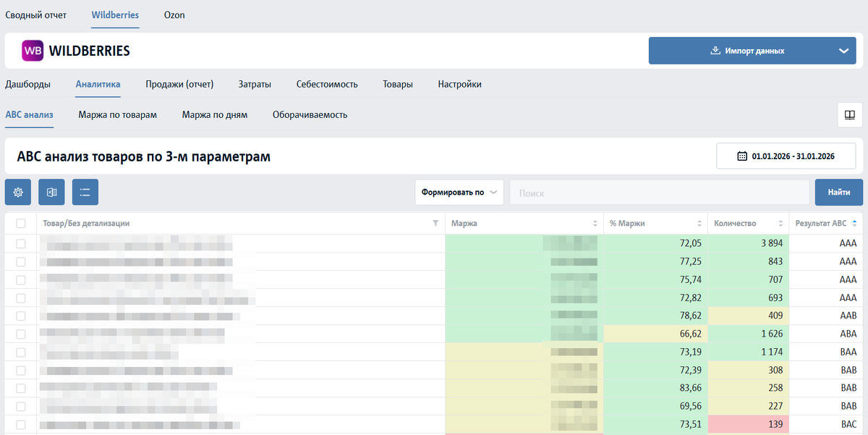Select the ABC анализ subtab
The height and width of the screenshot is (435, 868).
click(x=29, y=114)
